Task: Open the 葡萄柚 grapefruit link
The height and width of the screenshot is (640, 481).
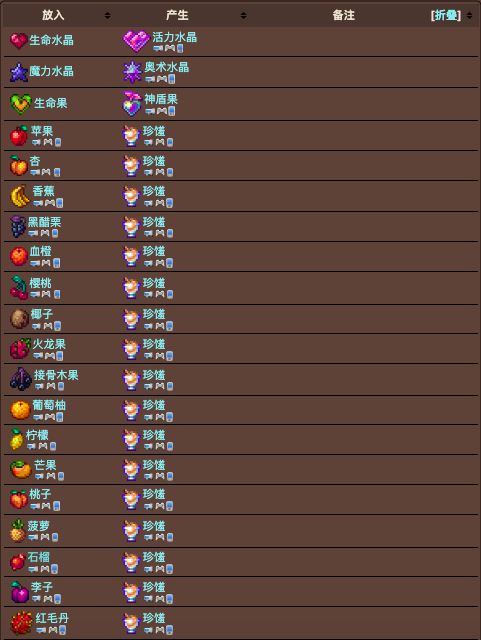Action: tap(49, 405)
